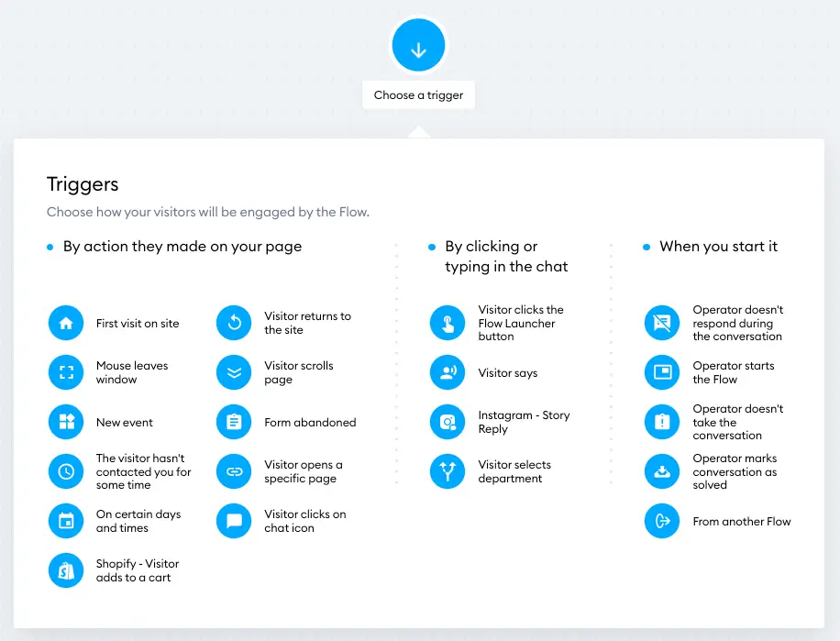This screenshot has height=641, width=840.
Task: Select the First visit on site home icon
Action: (66, 323)
